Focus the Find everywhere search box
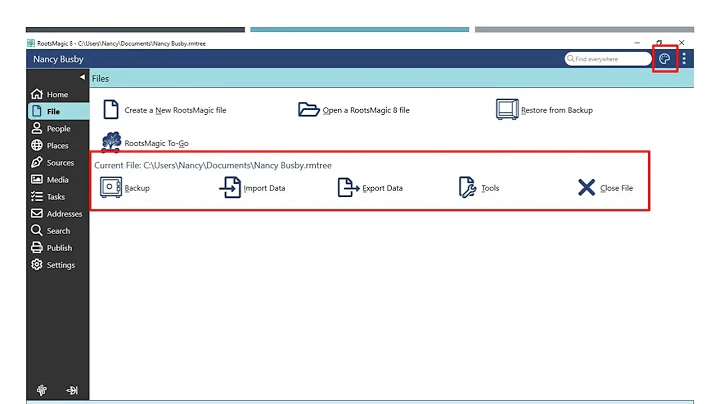 (608, 59)
